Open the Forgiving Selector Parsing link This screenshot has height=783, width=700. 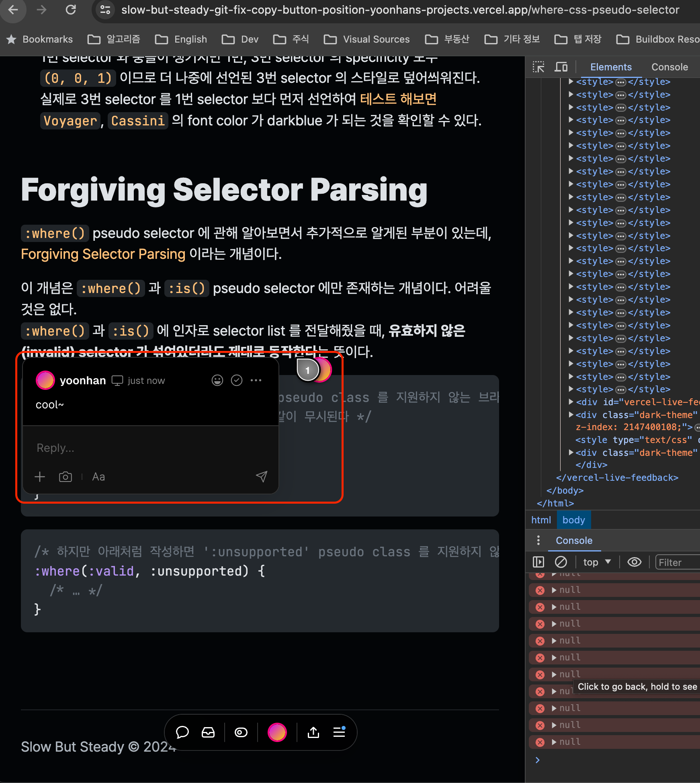tap(103, 254)
